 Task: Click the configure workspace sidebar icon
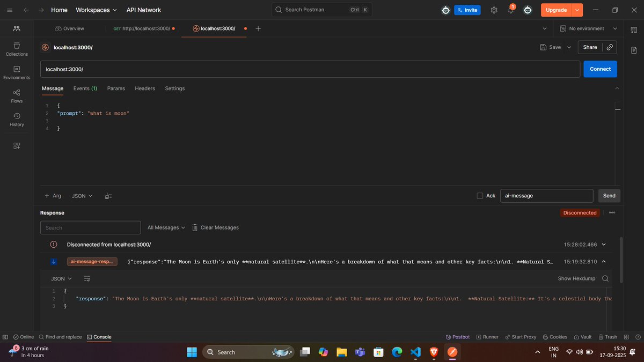[x=17, y=145]
